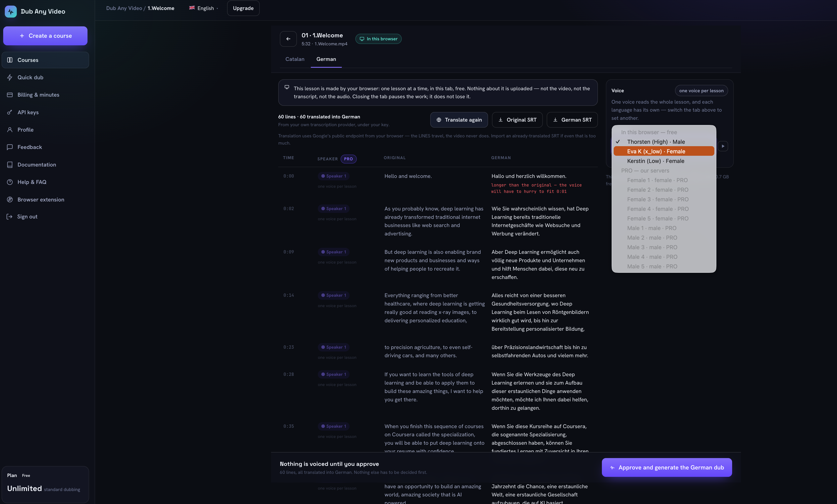837x504 pixels.
Task: Click the monitor icon in the browser notice
Action: click(x=287, y=87)
